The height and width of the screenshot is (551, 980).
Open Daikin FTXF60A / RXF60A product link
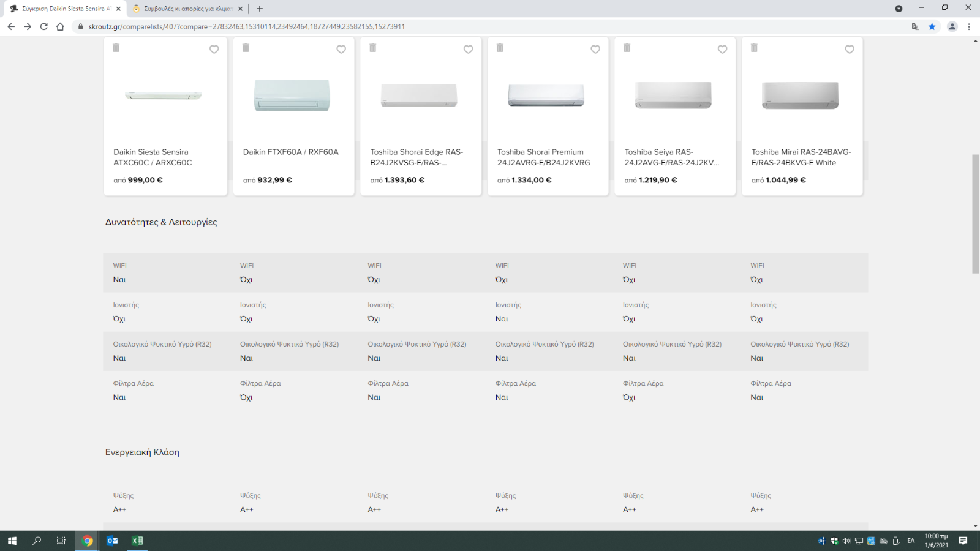[290, 152]
